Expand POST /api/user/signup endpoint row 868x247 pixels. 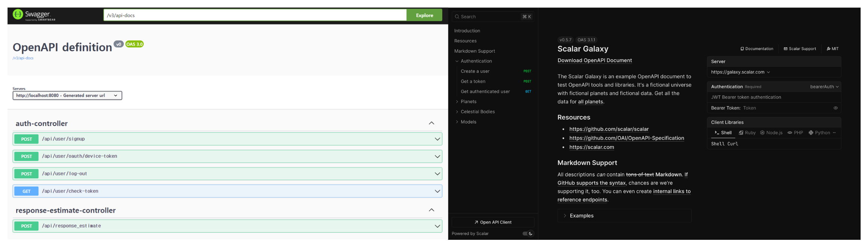[x=227, y=139]
